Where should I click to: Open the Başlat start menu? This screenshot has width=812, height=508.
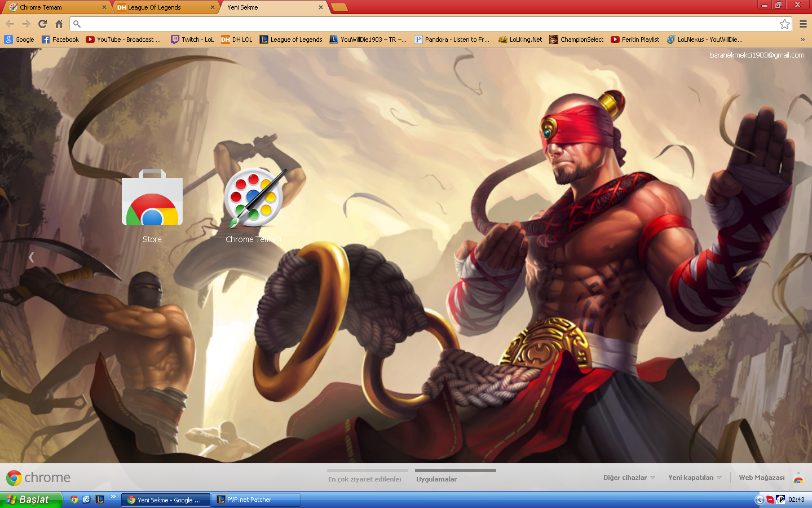click(31, 500)
